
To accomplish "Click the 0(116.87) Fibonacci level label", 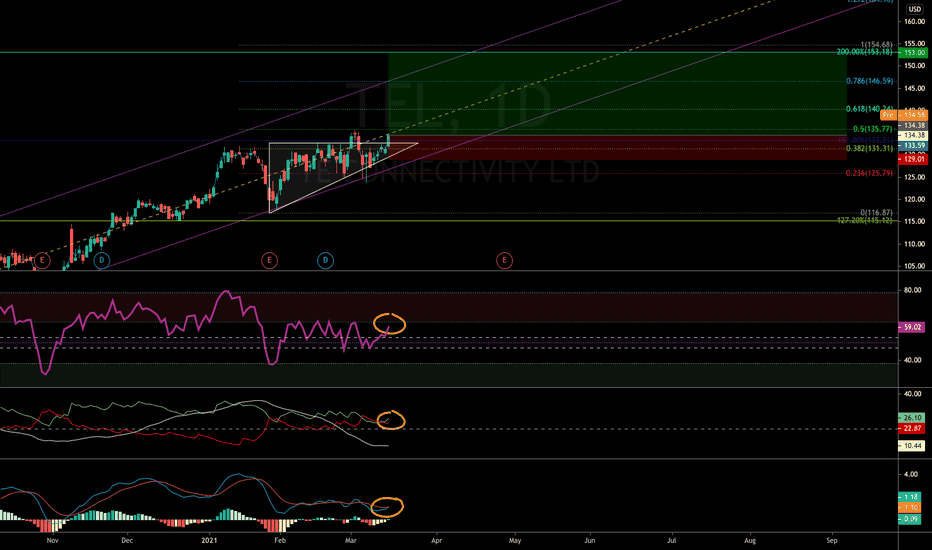I will 876,212.
